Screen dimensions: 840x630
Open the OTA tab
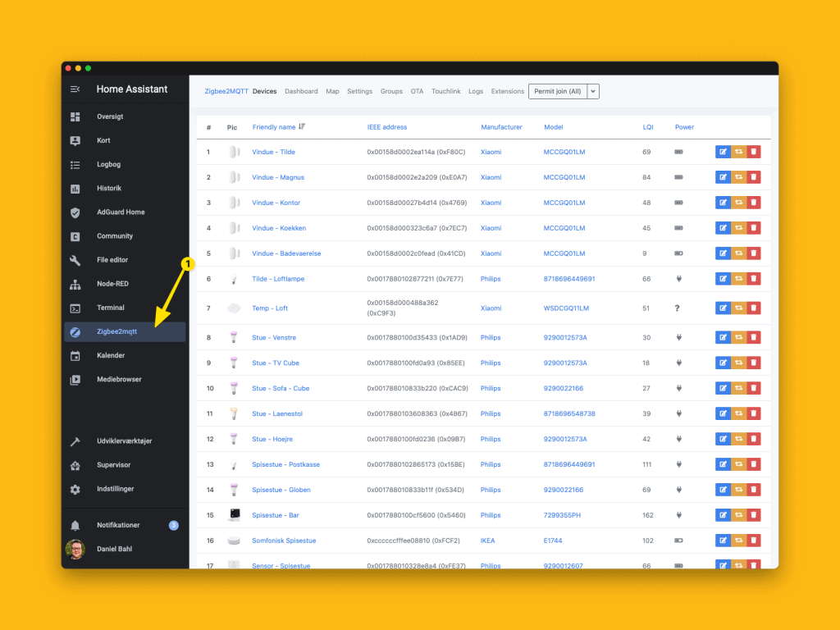point(417,91)
